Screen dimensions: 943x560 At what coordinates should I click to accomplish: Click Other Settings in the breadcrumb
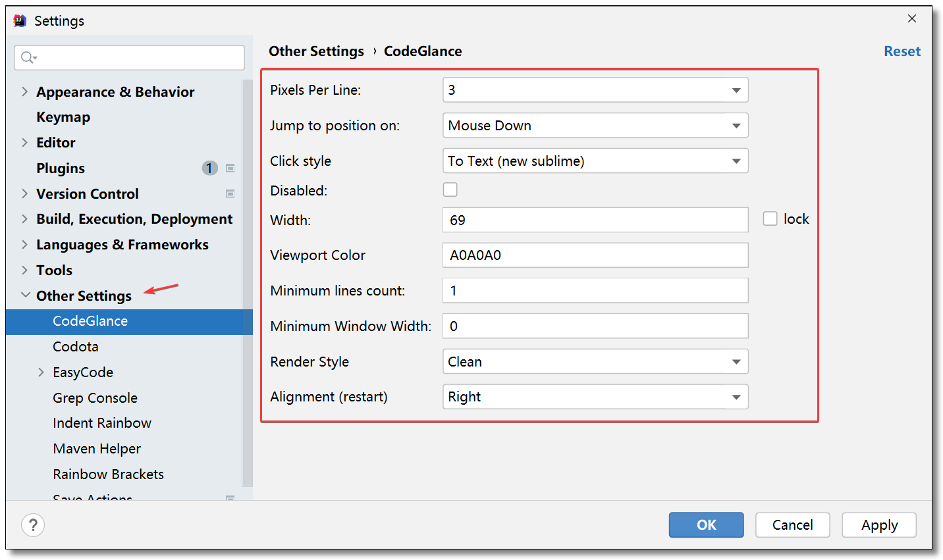click(316, 51)
